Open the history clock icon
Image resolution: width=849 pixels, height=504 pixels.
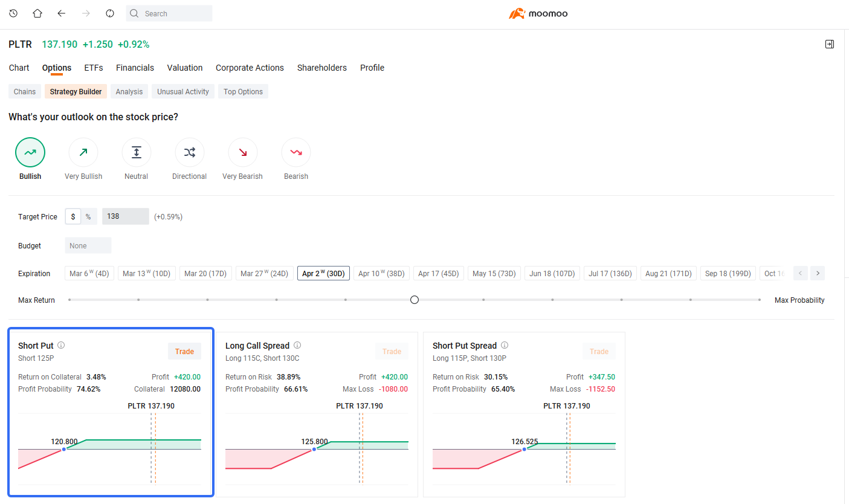[x=13, y=13]
